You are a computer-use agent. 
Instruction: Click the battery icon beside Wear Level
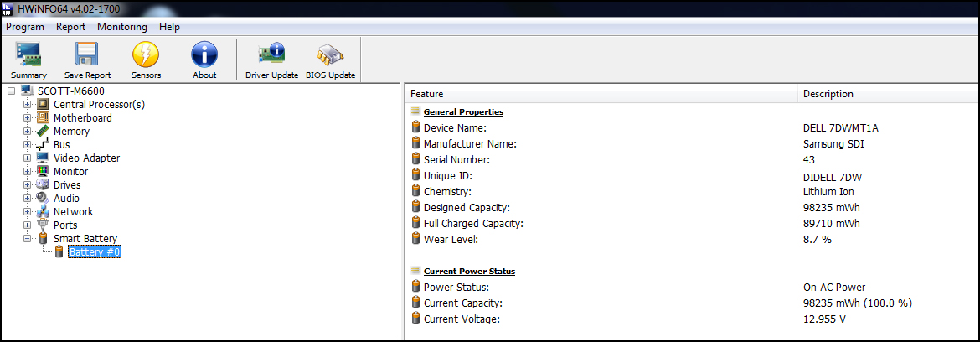(x=416, y=239)
